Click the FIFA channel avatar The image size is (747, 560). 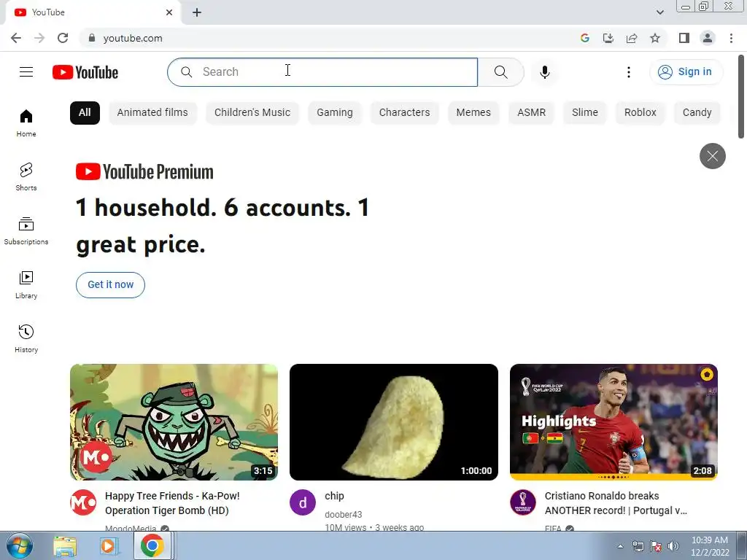coord(522,502)
